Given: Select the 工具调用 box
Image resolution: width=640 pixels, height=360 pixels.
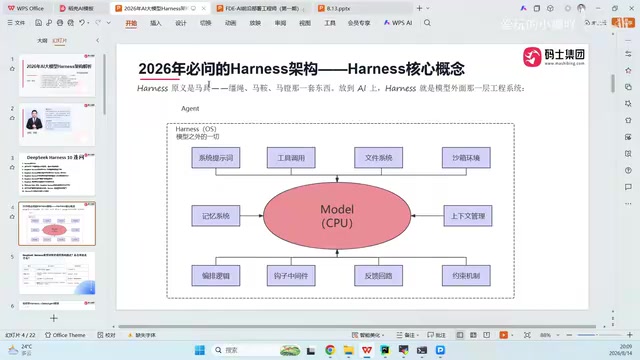Looking at the screenshot, I should tap(291, 158).
